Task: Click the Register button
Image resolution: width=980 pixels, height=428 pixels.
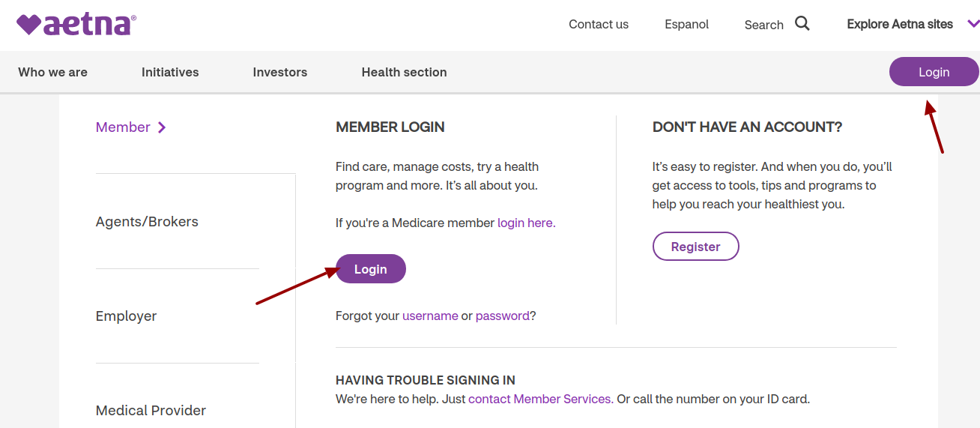Action: tap(696, 247)
